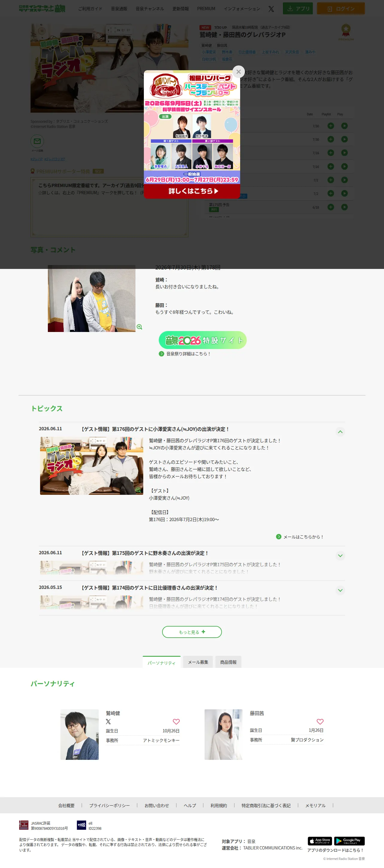
Task: Click the green アプリ download button
Action: [x=298, y=8]
